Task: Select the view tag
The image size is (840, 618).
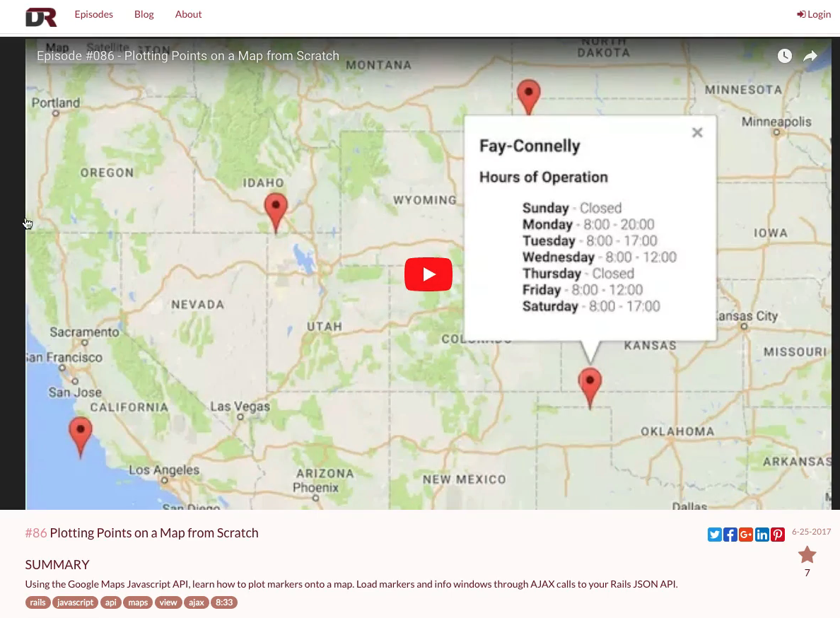Action: tap(168, 602)
